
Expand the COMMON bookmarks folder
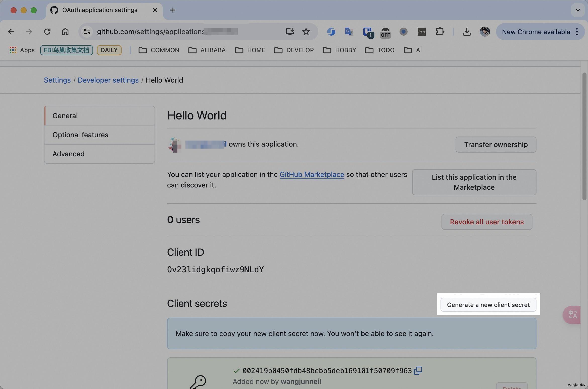(159, 50)
